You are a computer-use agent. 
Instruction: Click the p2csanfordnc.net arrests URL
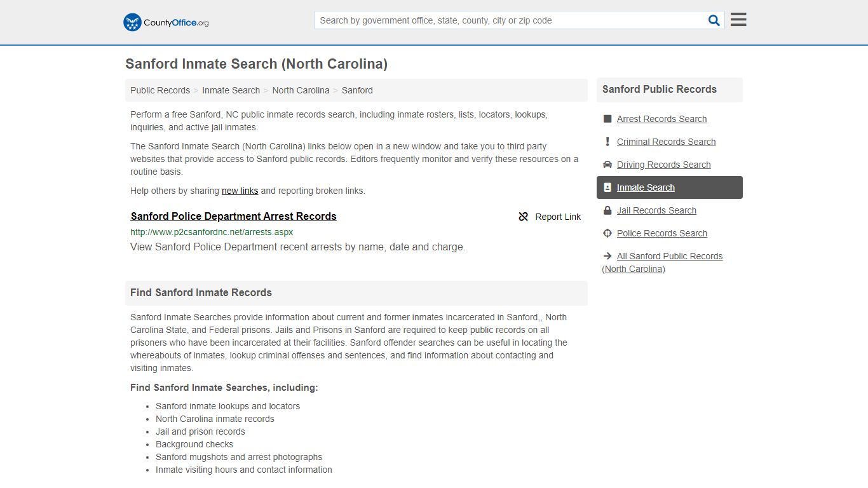click(212, 232)
